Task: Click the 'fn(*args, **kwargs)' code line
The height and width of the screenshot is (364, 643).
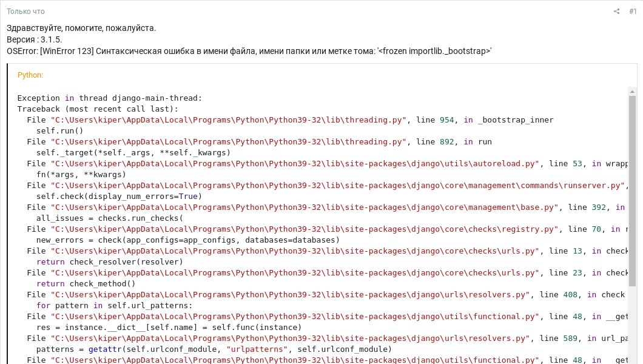Action: [x=81, y=175]
